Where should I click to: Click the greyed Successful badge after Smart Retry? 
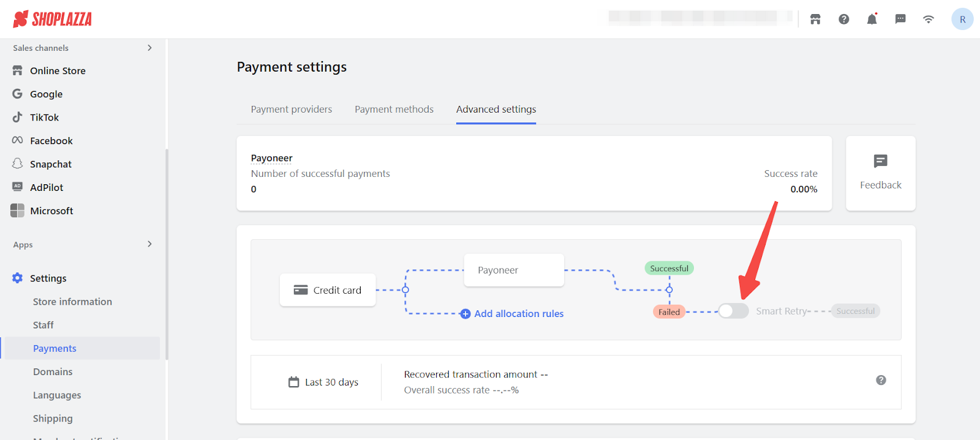tap(856, 311)
